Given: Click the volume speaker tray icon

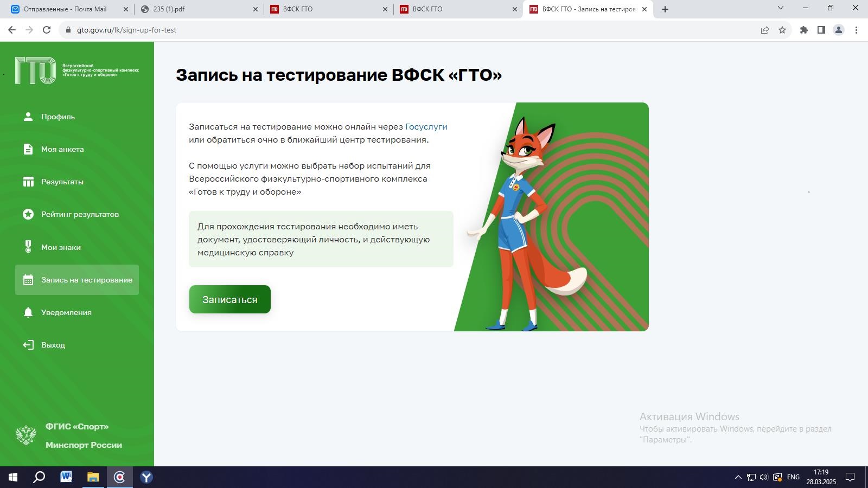Looking at the screenshot, I should pyautogui.click(x=764, y=477).
